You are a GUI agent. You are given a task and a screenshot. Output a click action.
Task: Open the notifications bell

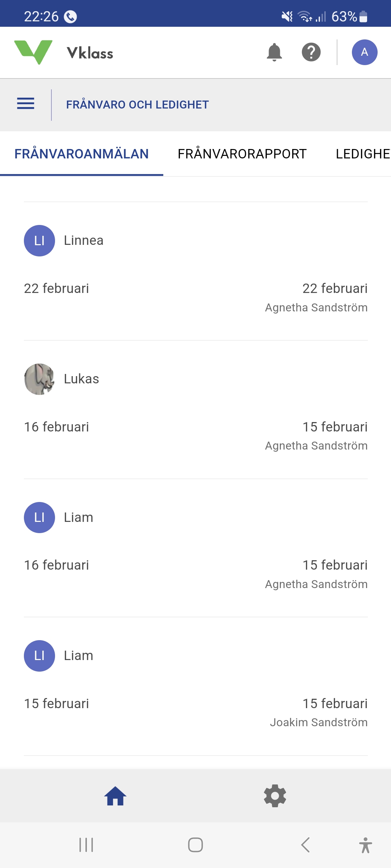click(x=274, y=52)
